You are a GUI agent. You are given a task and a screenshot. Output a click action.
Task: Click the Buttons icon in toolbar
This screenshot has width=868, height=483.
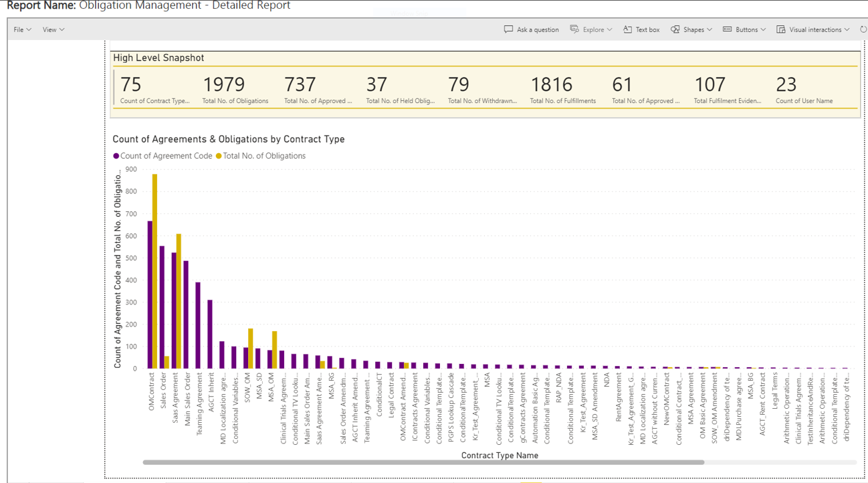(727, 29)
